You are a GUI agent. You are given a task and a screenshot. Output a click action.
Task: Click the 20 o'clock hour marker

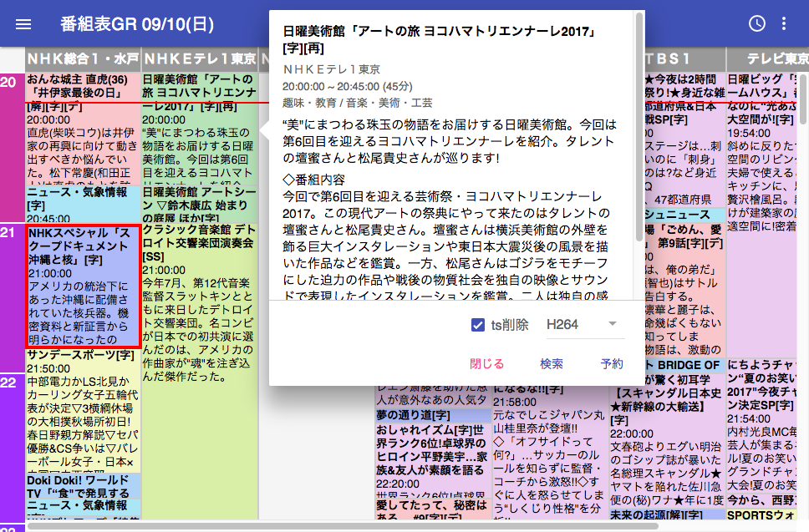point(13,147)
